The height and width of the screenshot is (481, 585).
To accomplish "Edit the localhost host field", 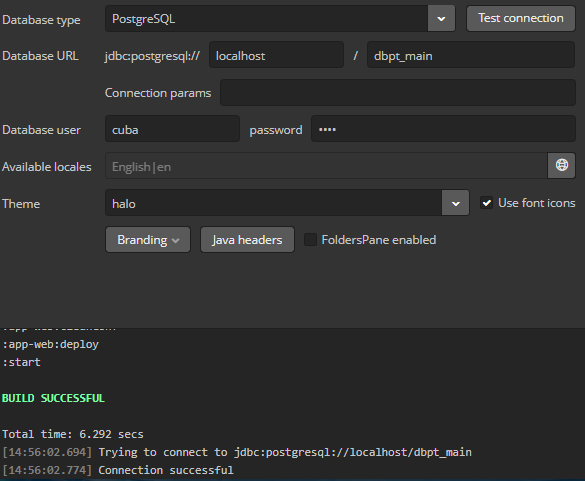I will pos(276,55).
